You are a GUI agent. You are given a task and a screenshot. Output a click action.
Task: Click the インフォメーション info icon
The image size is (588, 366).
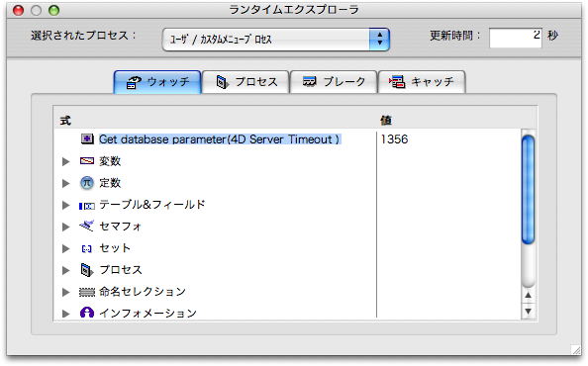click(87, 313)
